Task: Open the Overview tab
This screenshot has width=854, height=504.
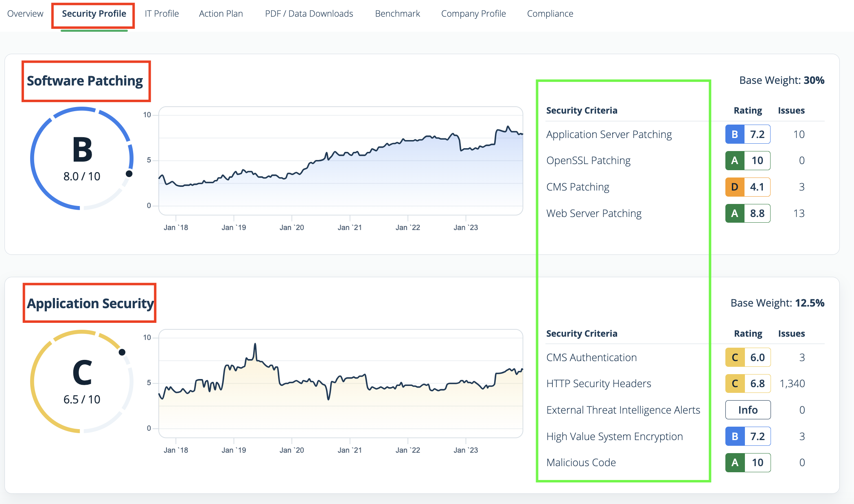Action: (25, 13)
